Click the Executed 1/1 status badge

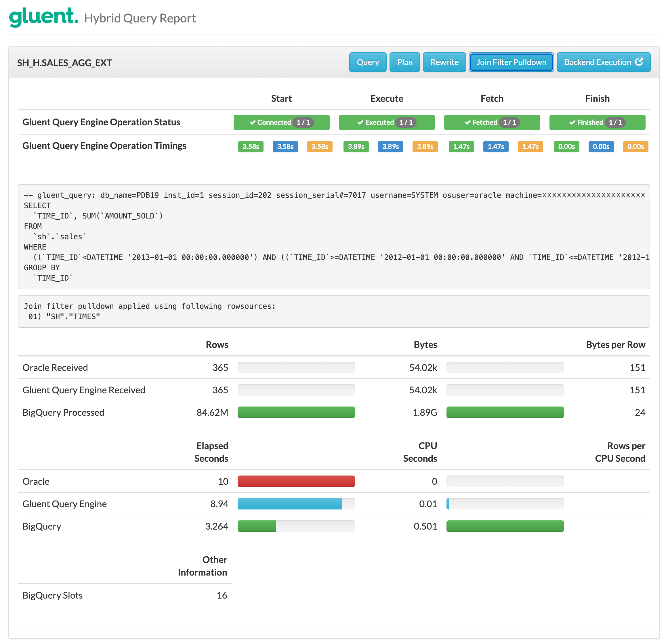[x=387, y=122]
